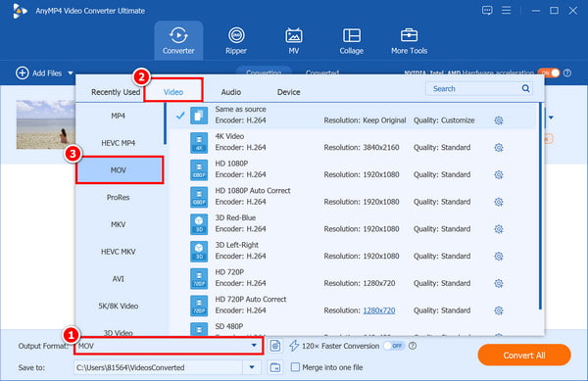
Task: Switch to the Device format tab
Action: tap(288, 92)
